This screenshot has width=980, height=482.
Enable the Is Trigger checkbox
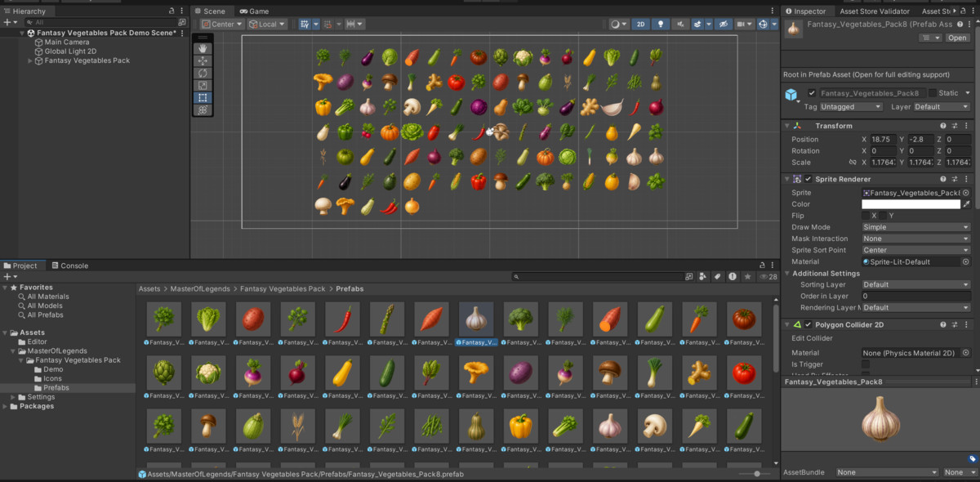point(866,364)
